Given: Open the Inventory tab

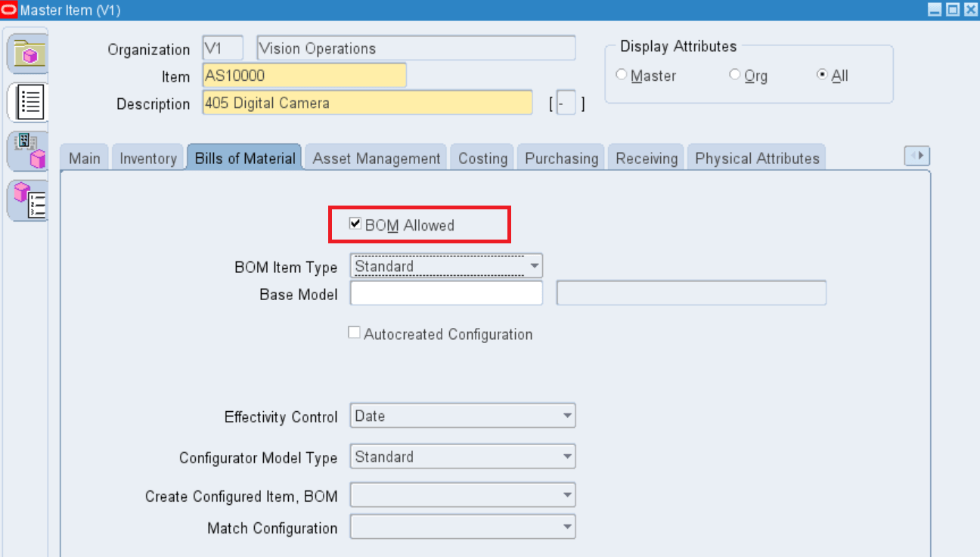Looking at the screenshot, I should point(147,157).
